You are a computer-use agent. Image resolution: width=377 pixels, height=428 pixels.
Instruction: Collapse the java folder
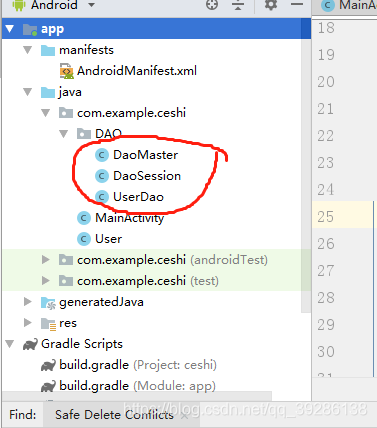point(28,92)
